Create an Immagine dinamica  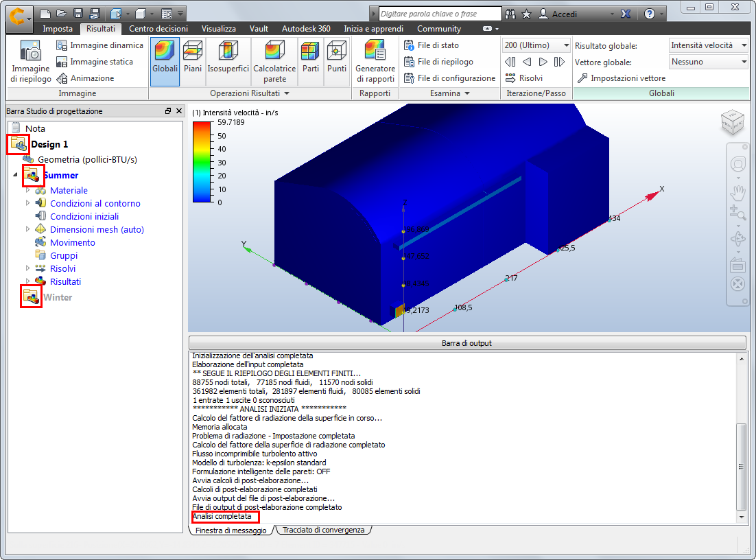(99, 45)
